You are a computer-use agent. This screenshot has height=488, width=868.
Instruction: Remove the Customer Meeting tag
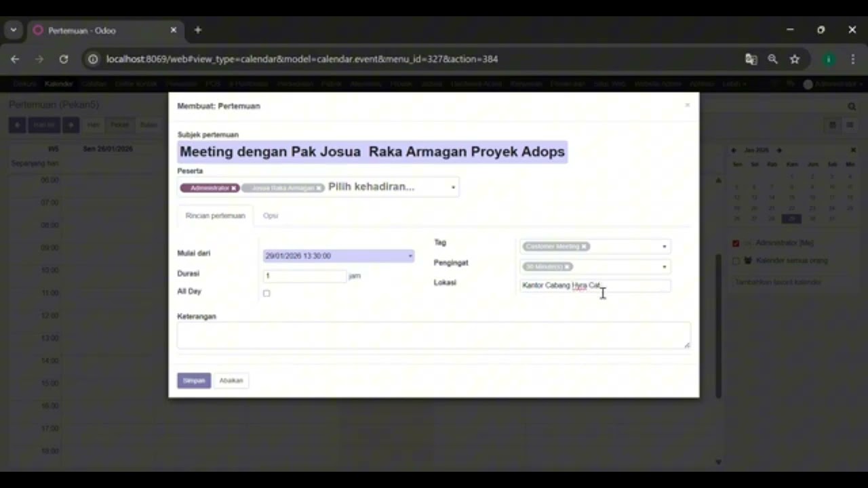(584, 247)
